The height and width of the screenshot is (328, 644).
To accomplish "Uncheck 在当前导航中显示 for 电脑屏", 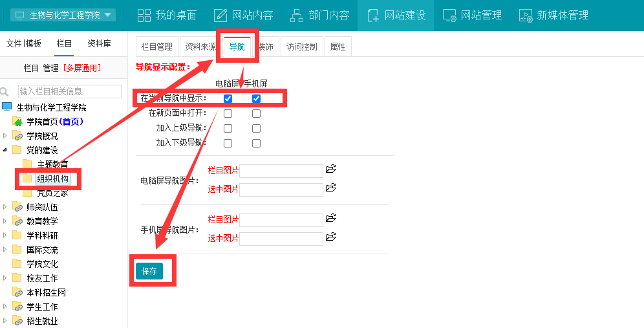I will tap(228, 98).
